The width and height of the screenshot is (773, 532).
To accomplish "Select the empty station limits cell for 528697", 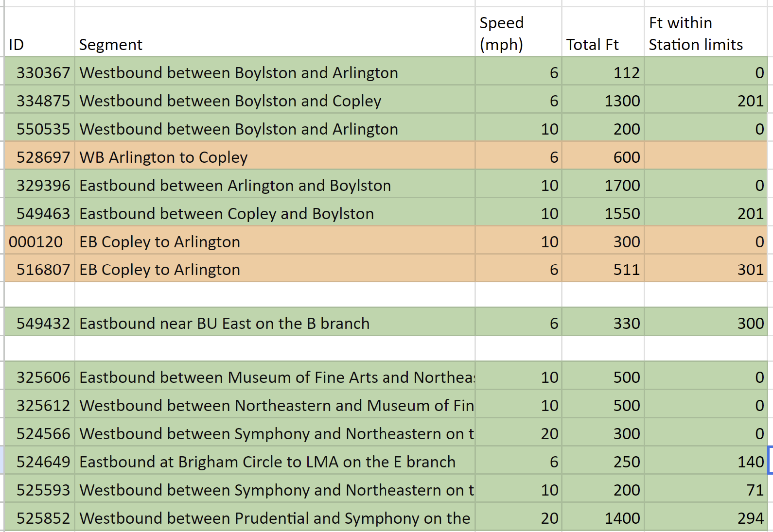I will [x=705, y=157].
